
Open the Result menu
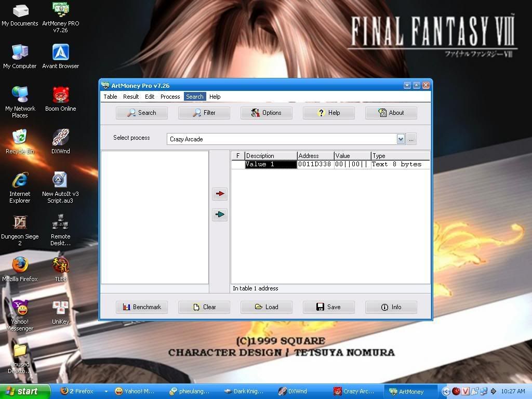pyautogui.click(x=131, y=97)
